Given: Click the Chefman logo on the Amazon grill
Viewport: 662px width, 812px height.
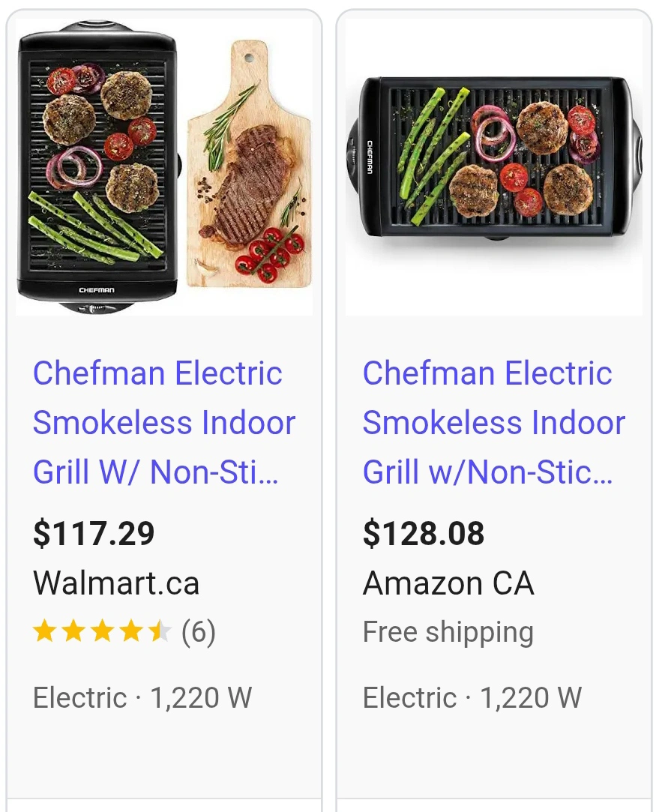Looking at the screenshot, I should [370, 157].
